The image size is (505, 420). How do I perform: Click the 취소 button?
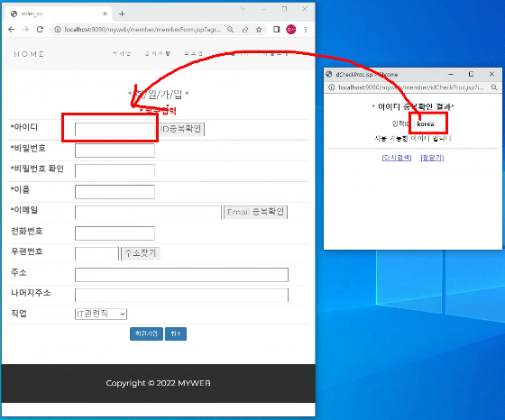coord(176,333)
